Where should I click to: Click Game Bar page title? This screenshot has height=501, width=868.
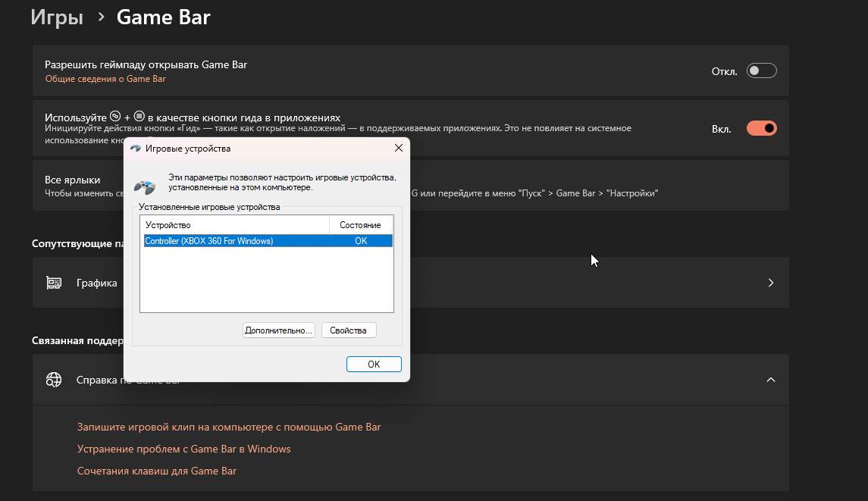pos(163,17)
